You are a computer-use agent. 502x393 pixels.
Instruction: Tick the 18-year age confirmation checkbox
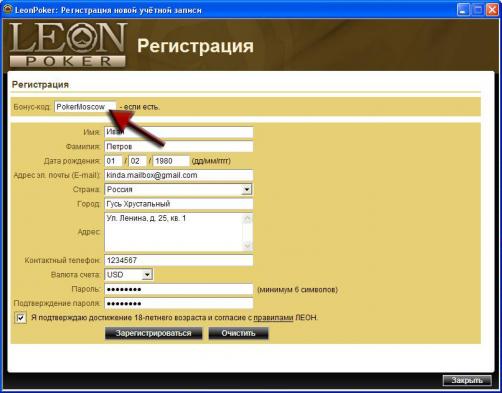(21, 318)
